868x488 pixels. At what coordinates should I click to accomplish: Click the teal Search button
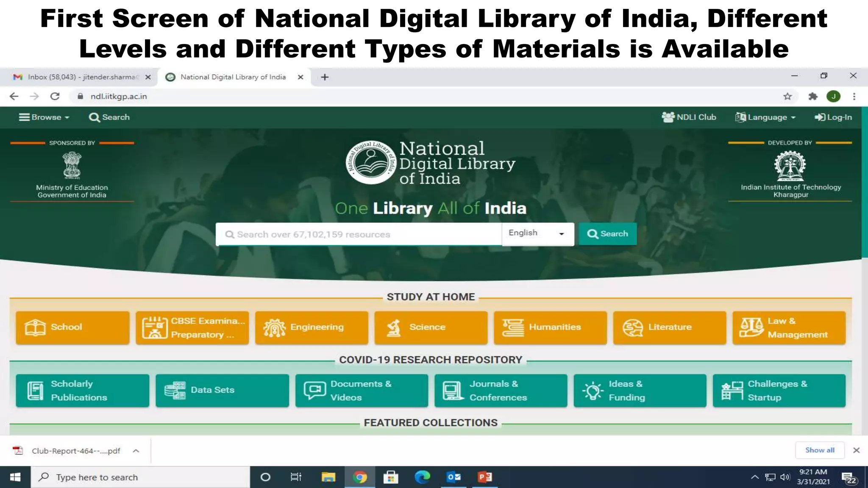coord(608,234)
